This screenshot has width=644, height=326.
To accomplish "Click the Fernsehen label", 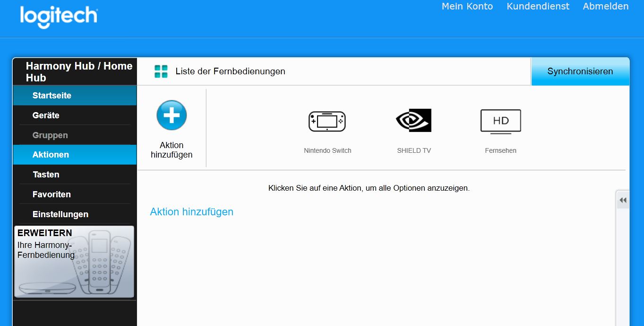I will pos(500,150).
